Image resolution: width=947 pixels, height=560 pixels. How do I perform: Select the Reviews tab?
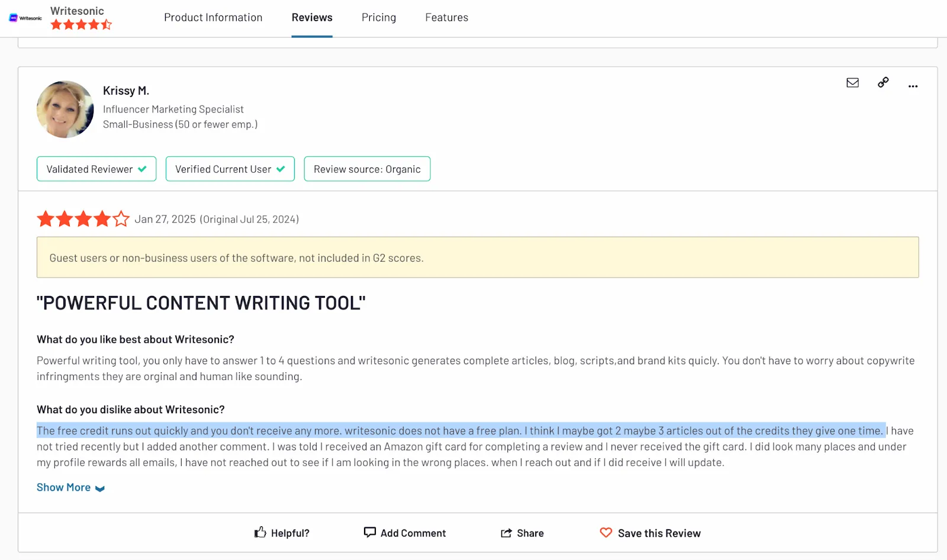tap(312, 18)
